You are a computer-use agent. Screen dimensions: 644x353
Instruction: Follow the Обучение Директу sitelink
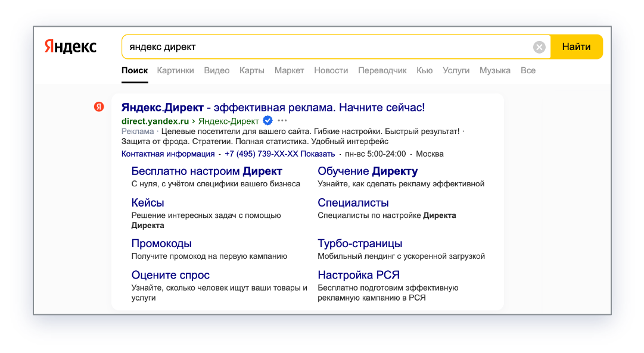(368, 171)
